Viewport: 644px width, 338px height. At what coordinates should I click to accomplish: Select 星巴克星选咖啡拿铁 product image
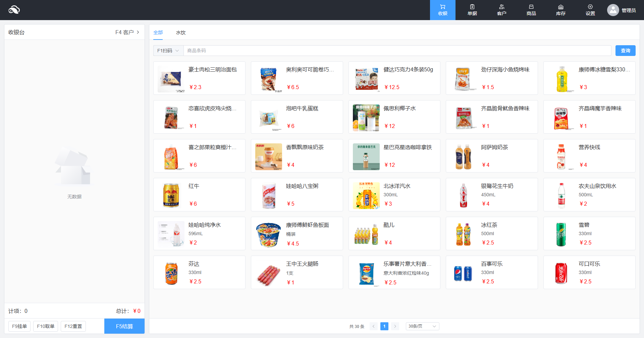[366, 157]
